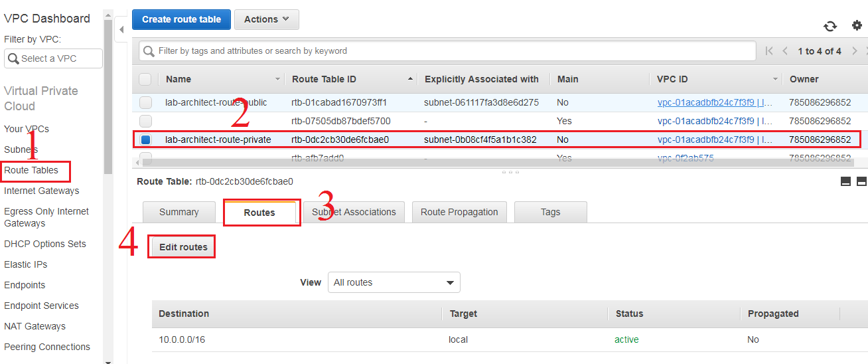Go to first page of results
The image size is (868, 364).
click(769, 51)
